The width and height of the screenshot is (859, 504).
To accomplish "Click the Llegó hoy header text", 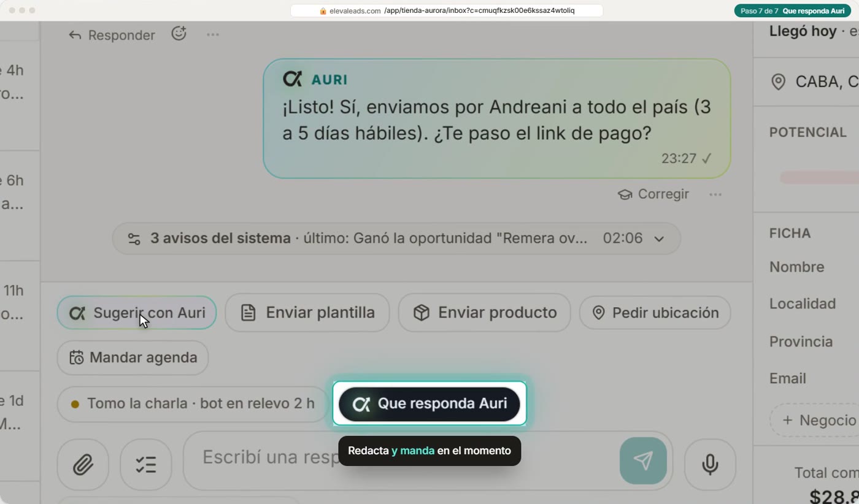I will [x=803, y=31].
